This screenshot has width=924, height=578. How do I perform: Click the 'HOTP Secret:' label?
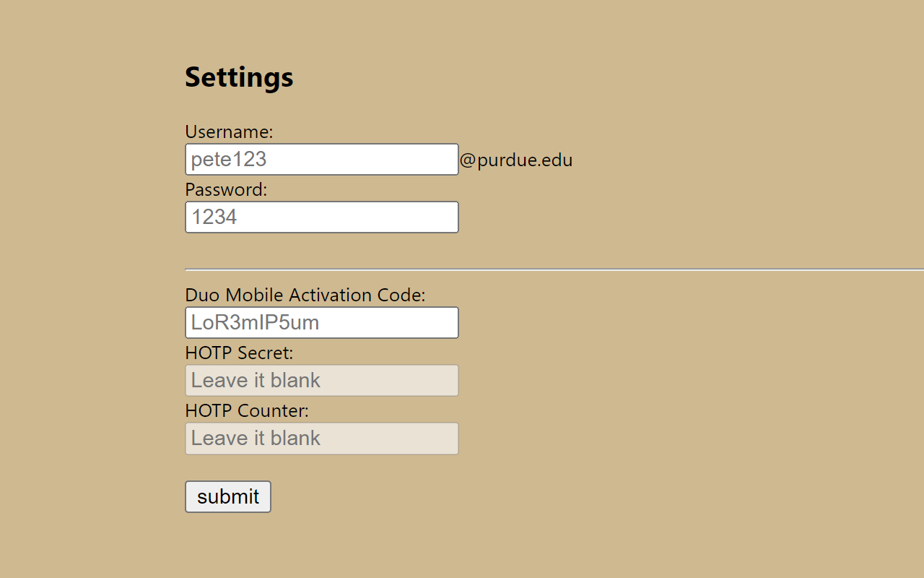coord(239,353)
